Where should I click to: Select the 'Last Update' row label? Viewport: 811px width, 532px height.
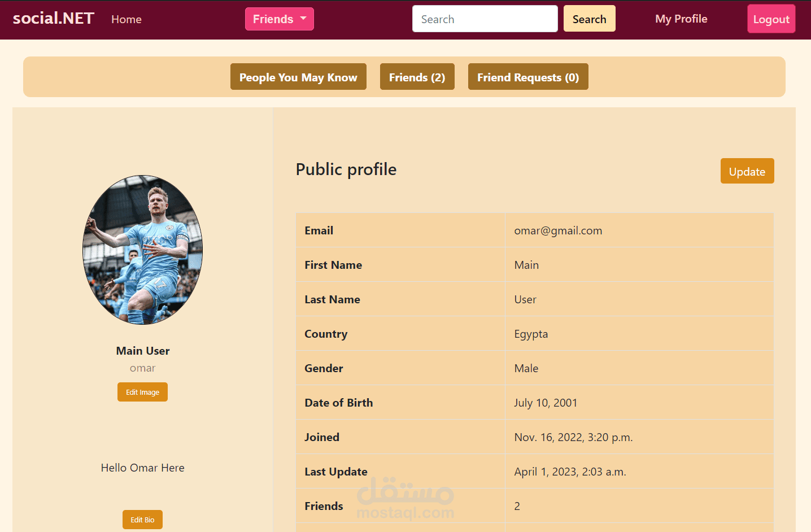tap(336, 472)
